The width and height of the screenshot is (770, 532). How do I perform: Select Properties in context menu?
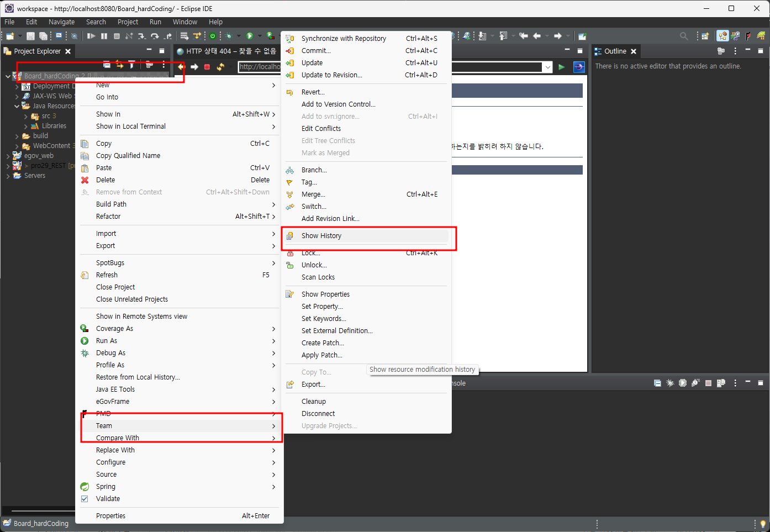(x=179, y=516)
